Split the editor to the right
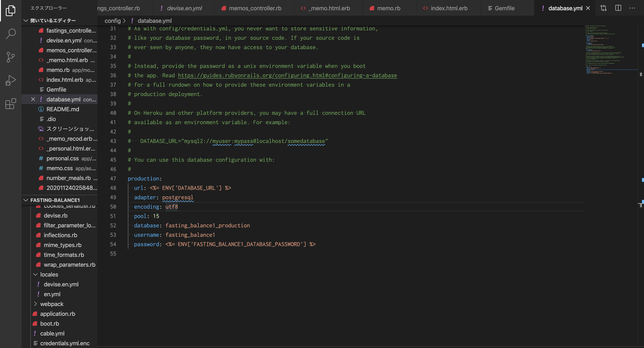Screen dimensions: 644x348 tap(618, 8)
